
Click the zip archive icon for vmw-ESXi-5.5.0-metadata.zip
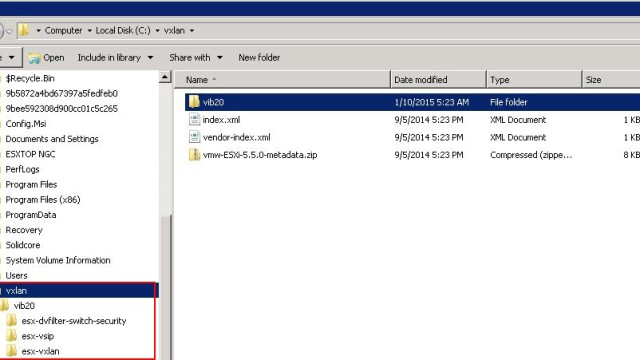pyautogui.click(x=194, y=155)
